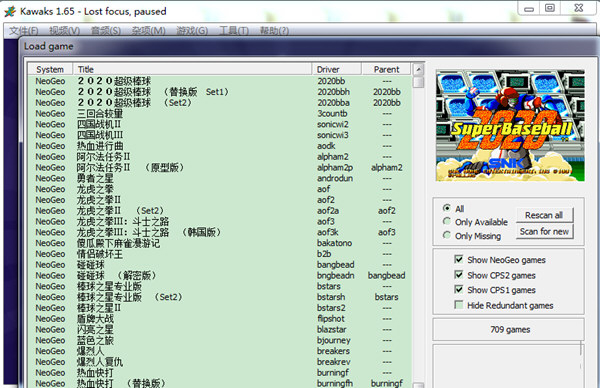Maximize the Kawaks window
The width and height of the screenshot is (600, 388).
tap(550, 8)
